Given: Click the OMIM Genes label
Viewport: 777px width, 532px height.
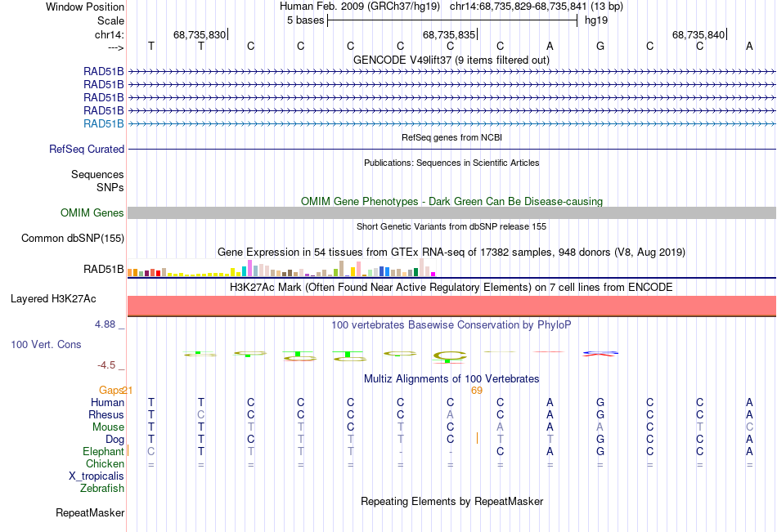Looking at the screenshot, I should 92,213.
